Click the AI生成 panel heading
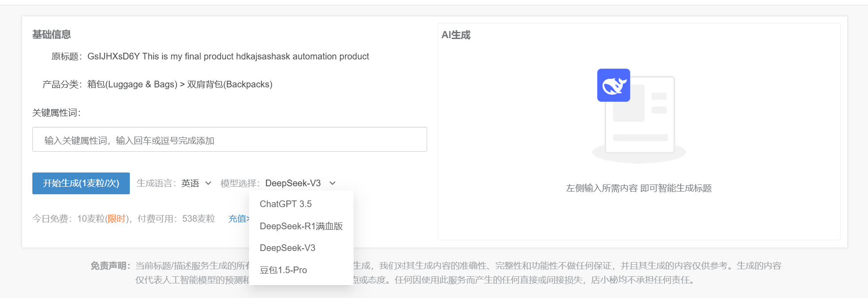868x298 pixels. (456, 35)
